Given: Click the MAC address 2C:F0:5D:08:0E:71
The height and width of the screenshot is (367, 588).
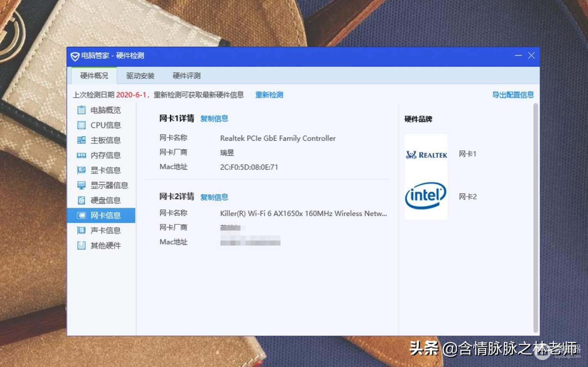Looking at the screenshot, I should click(x=249, y=167).
